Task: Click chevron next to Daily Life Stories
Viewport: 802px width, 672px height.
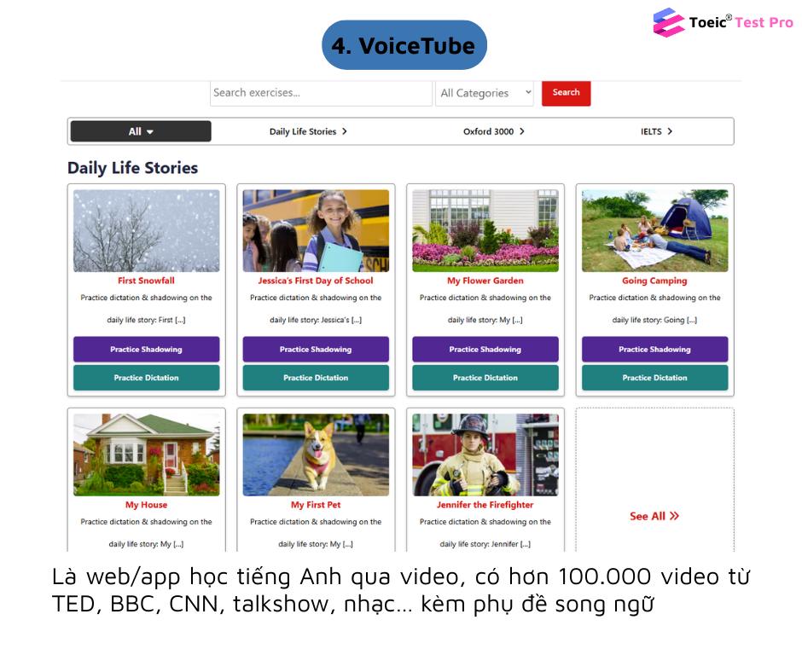Action: (x=344, y=131)
